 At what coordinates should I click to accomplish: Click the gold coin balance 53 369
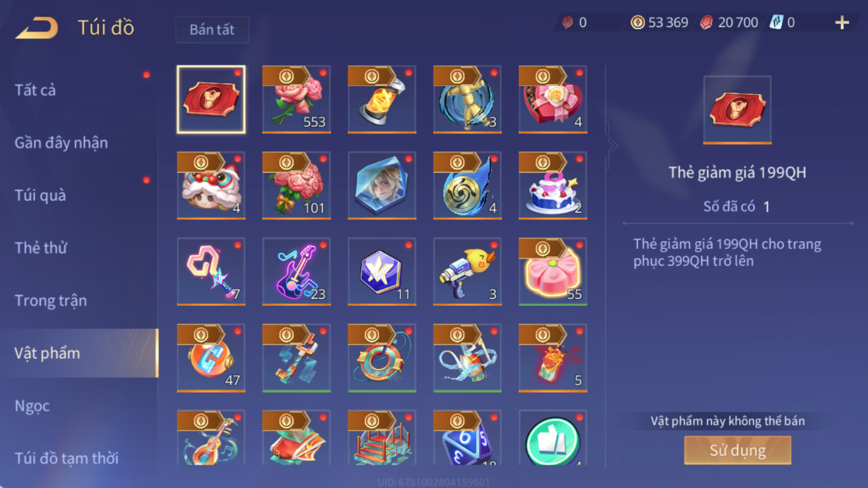pyautogui.click(x=659, y=23)
